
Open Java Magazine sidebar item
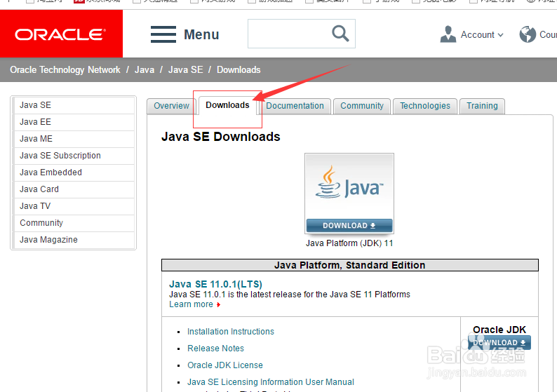(x=74, y=240)
